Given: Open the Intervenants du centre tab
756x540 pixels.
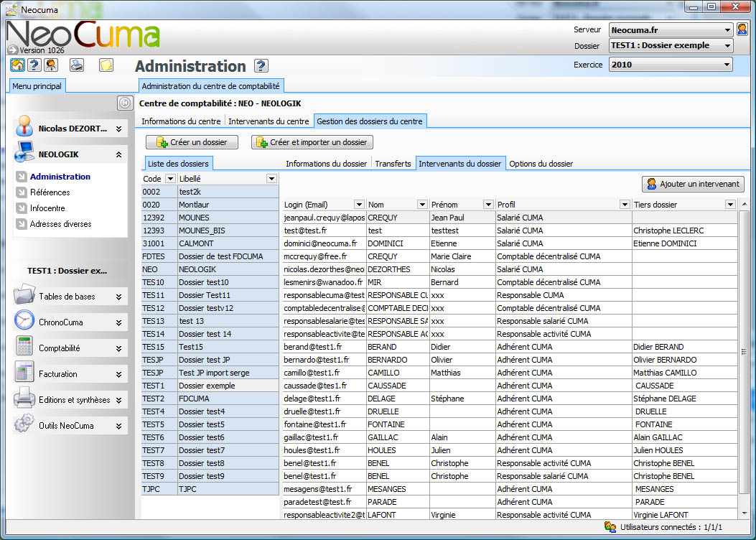Looking at the screenshot, I should click(269, 121).
